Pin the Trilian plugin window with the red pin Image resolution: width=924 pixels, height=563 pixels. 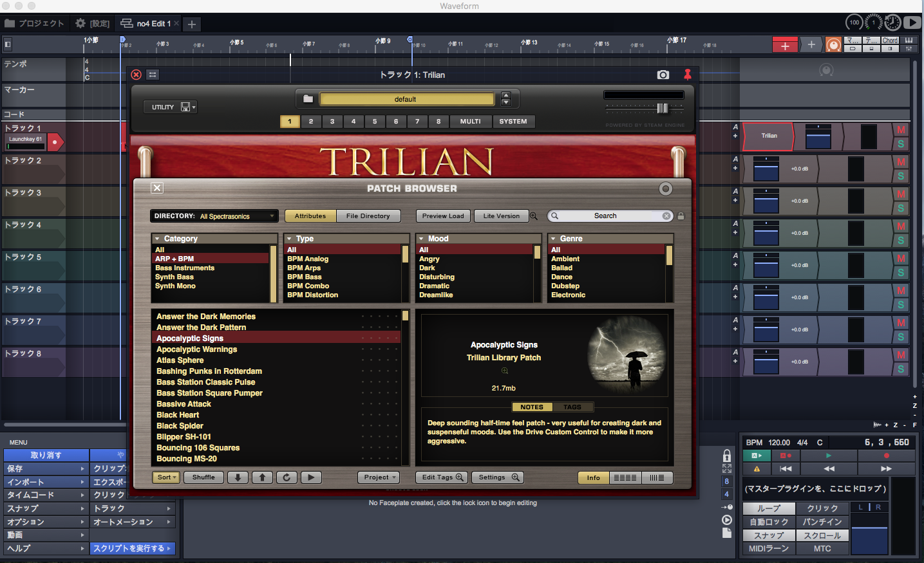(688, 75)
